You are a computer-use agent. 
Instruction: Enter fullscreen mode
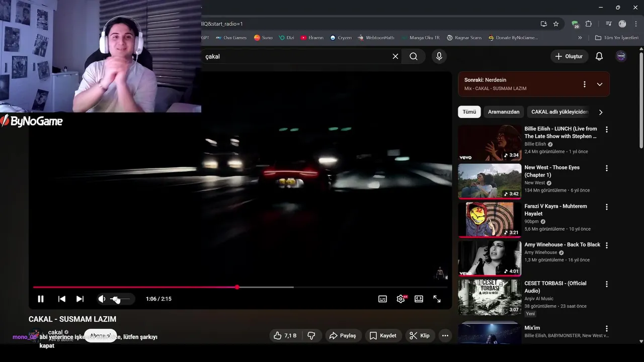[x=437, y=299]
